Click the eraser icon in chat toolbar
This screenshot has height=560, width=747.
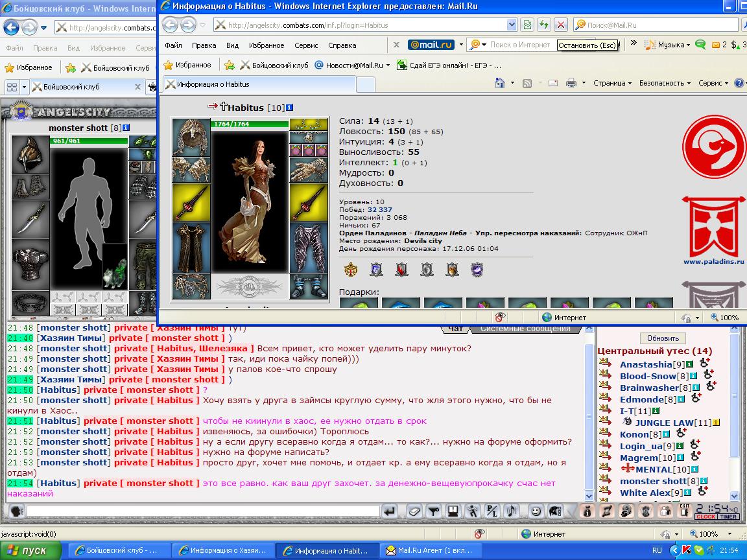[x=414, y=511]
